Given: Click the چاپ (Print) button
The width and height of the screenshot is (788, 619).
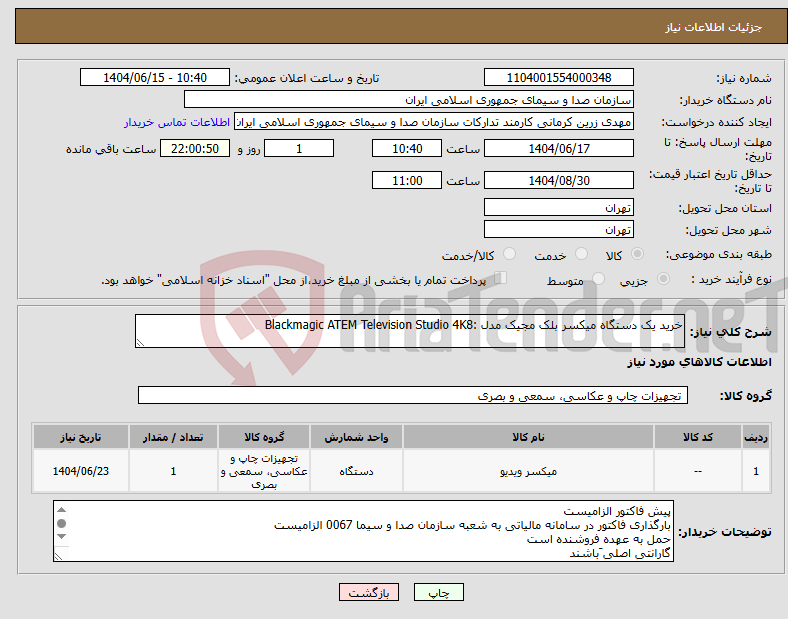Looking at the screenshot, I should [x=438, y=592].
